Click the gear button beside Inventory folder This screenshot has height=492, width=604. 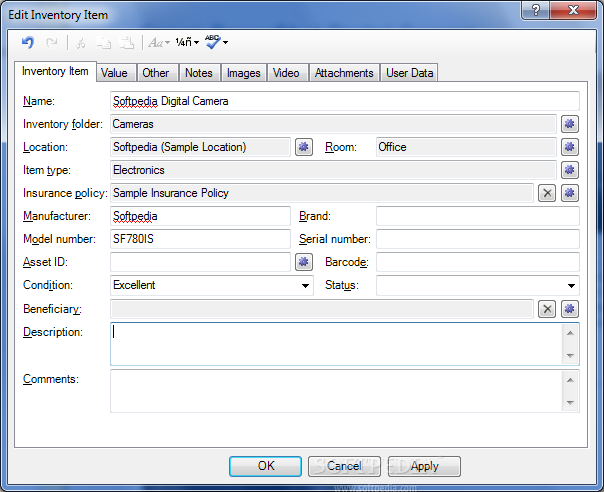click(569, 124)
